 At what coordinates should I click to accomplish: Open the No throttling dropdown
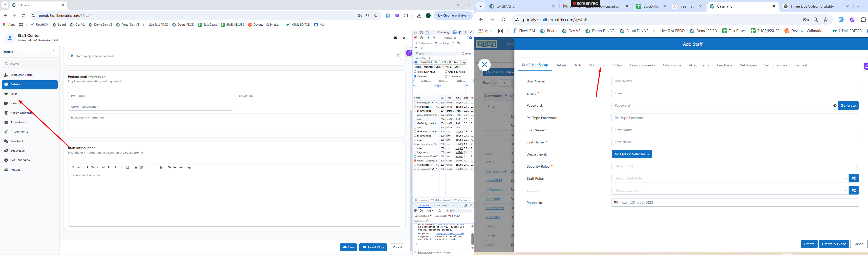tap(444, 43)
